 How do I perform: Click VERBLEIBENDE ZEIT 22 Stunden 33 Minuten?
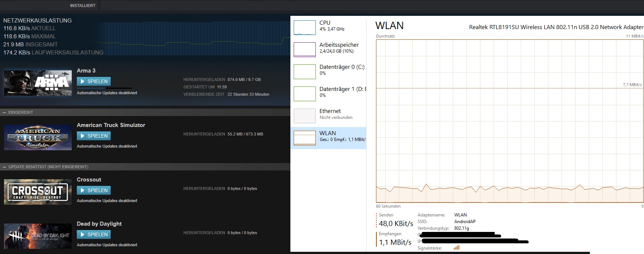click(x=226, y=95)
